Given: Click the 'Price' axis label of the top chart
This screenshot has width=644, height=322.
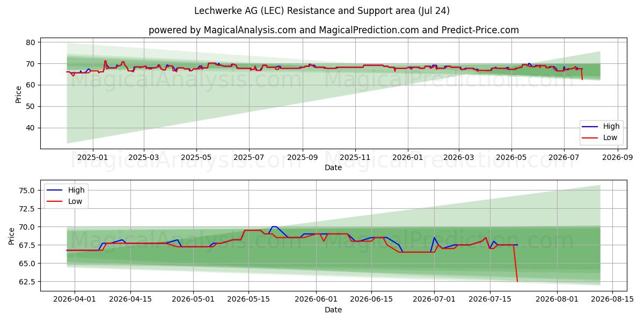Looking at the screenshot, I should [x=19, y=94].
